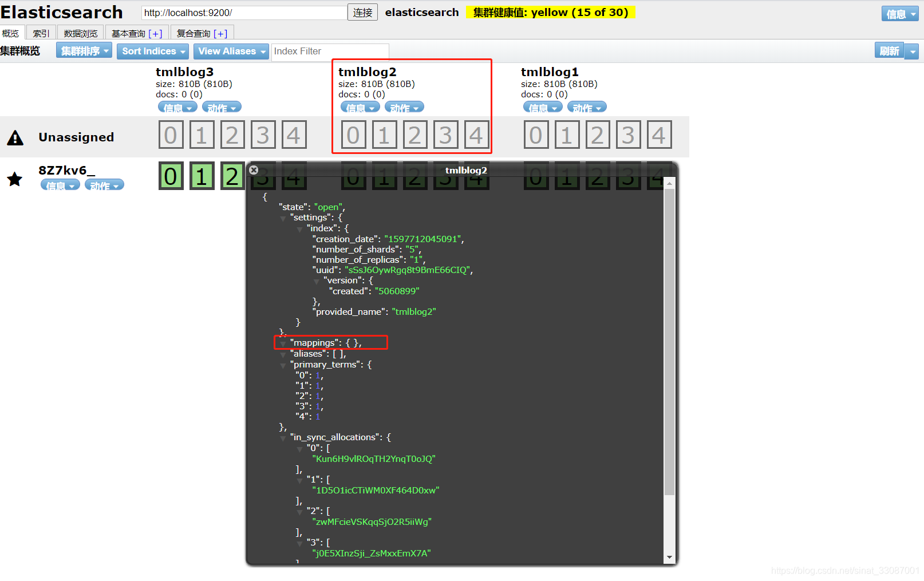Click the popup scrollbar thumb
The image size is (924, 581).
click(669, 342)
